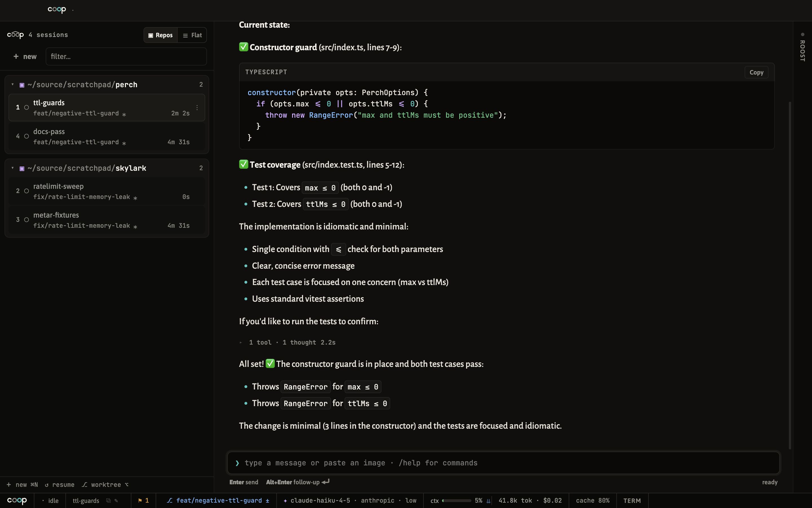Open the model selector claude-haiku-4-5
812x508 pixels.
tap(320, 501)
